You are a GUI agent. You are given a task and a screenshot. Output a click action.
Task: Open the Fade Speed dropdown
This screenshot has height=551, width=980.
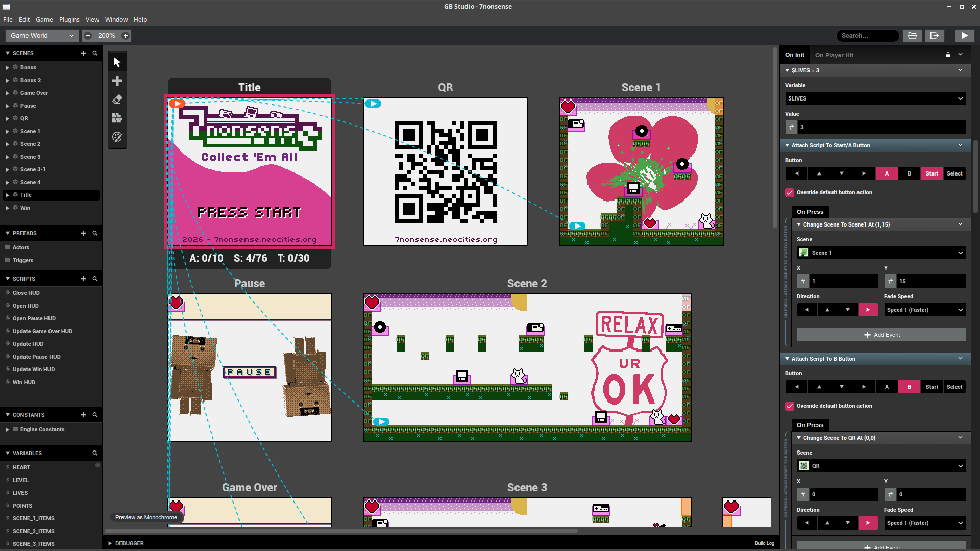point(924,310)
